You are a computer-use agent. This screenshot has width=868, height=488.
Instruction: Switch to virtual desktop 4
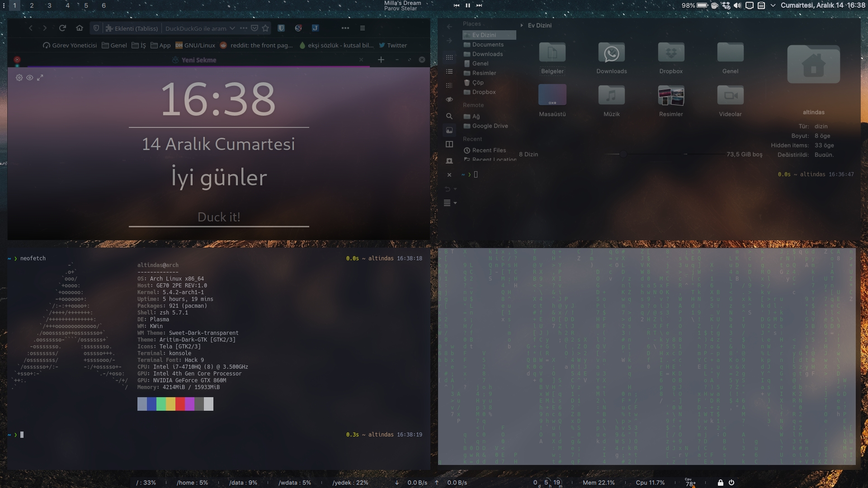pos(67,5)
